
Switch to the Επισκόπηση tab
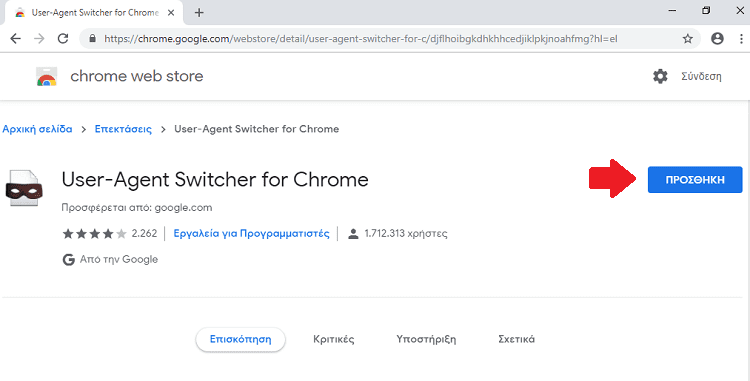point(241,339)
